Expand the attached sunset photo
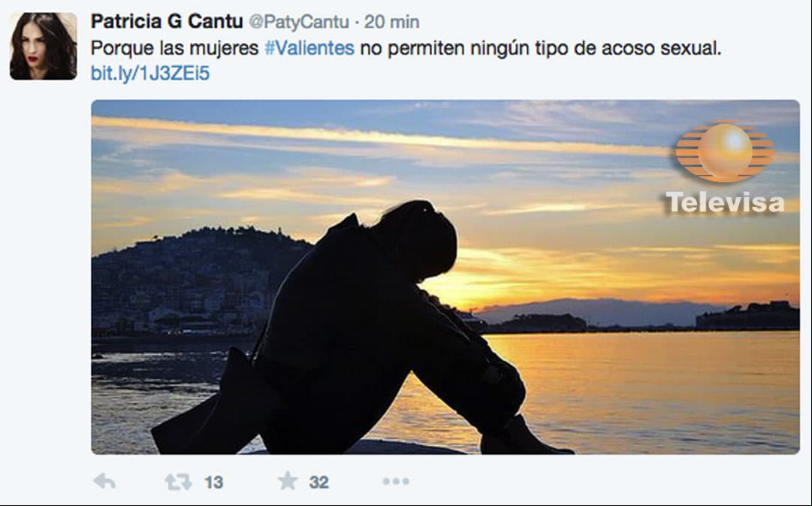This screenshot has height=506, width=812. 445,277
